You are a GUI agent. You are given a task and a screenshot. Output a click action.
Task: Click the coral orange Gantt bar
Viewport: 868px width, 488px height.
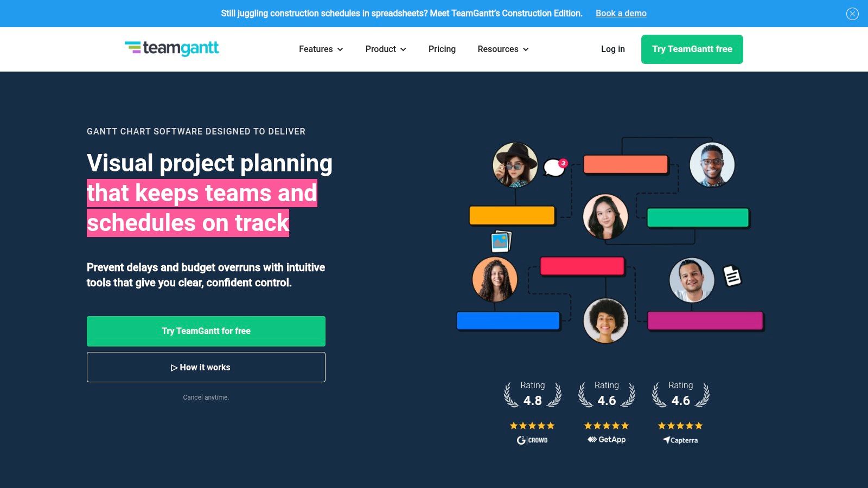point(626,164)
